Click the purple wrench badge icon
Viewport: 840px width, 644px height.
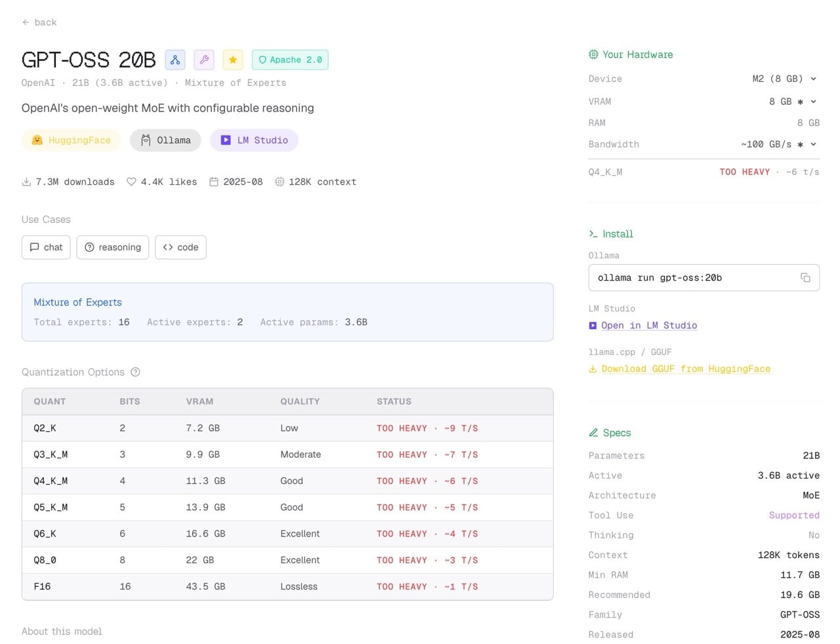tap(204, 60)
